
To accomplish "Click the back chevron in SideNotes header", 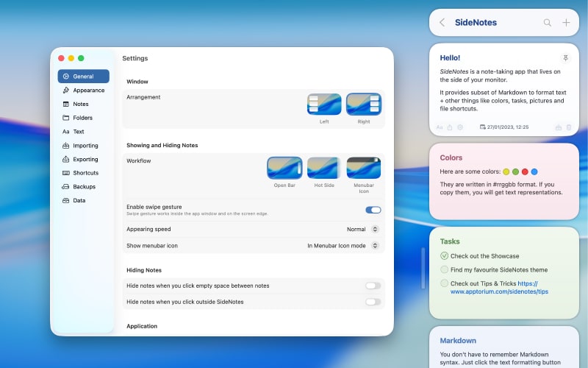I will (x=442, y=23).
